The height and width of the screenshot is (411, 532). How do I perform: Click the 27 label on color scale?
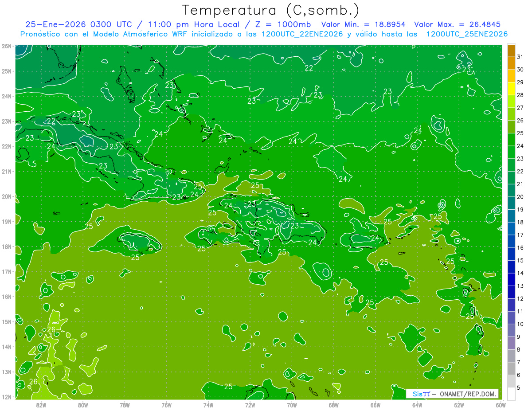[x=520, y=107]
